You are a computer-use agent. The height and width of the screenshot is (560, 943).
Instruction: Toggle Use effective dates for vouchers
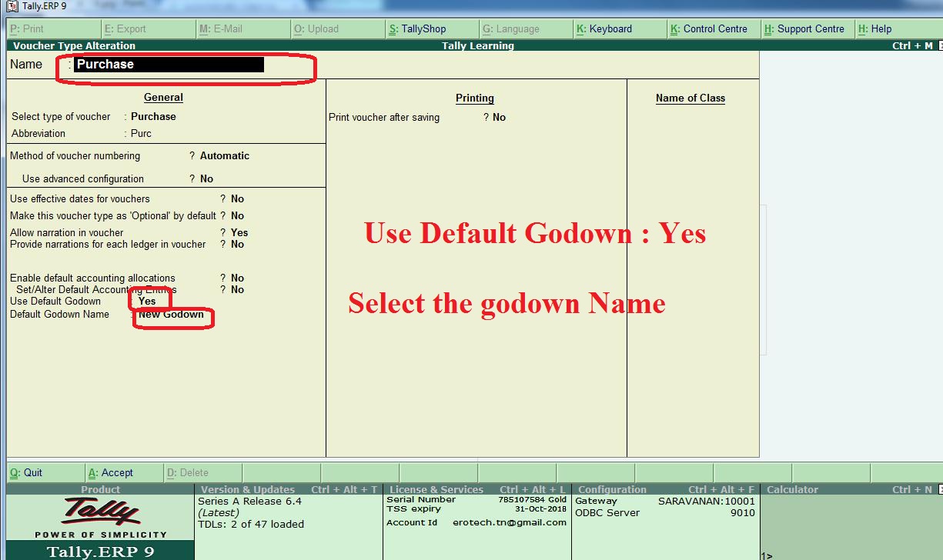(x=237, y=199)
